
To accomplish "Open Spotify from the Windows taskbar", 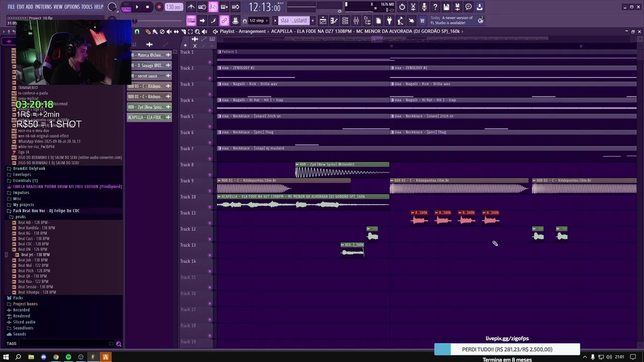I will [68, 357].
